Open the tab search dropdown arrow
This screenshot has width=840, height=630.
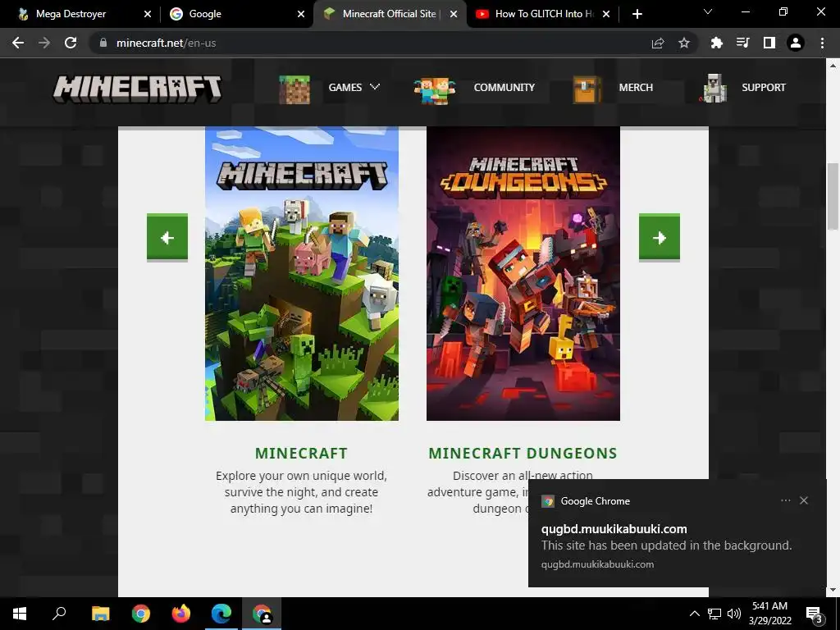click(708, 11)
